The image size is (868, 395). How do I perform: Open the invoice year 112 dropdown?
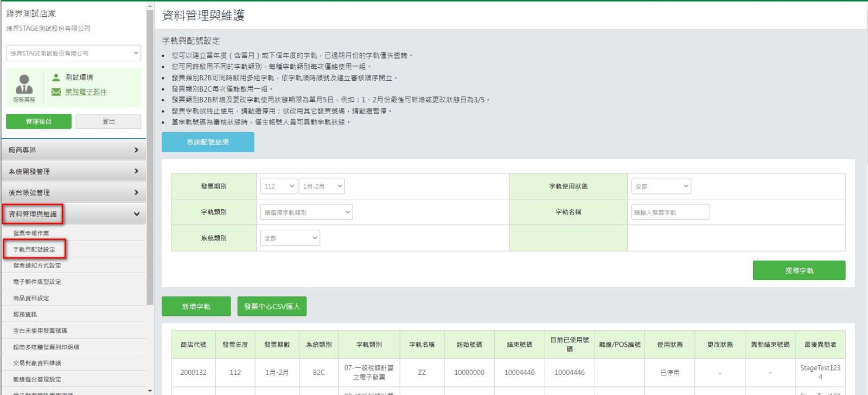coord(278,186)
